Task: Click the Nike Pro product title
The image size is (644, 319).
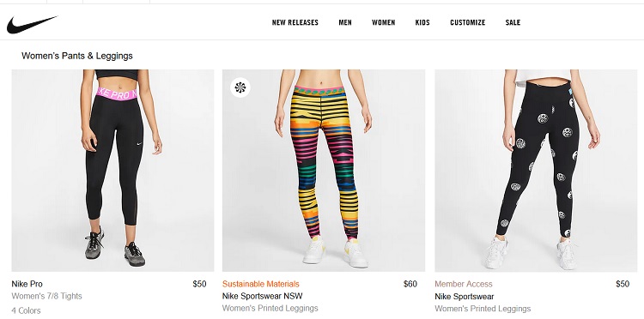Action: click(x=27, y=284)
